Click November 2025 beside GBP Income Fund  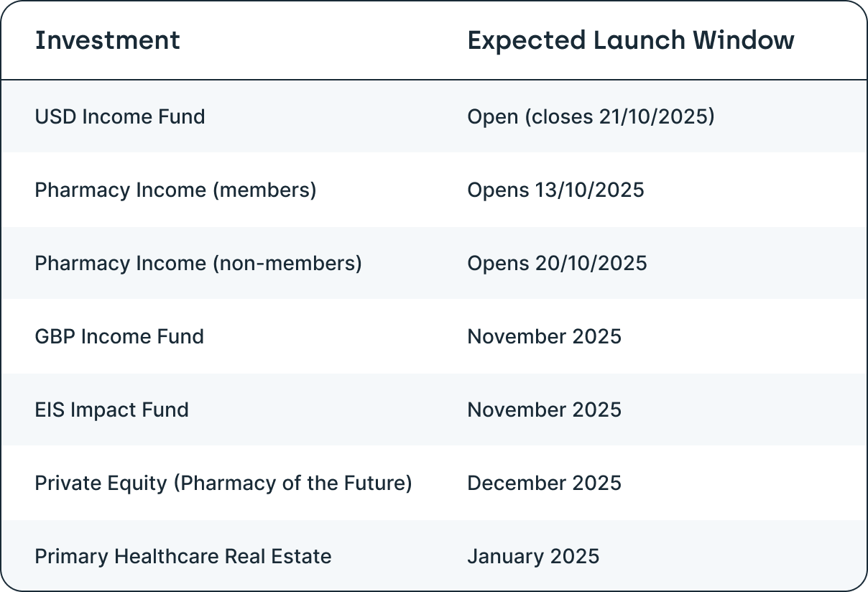click(x=544, y=336)
